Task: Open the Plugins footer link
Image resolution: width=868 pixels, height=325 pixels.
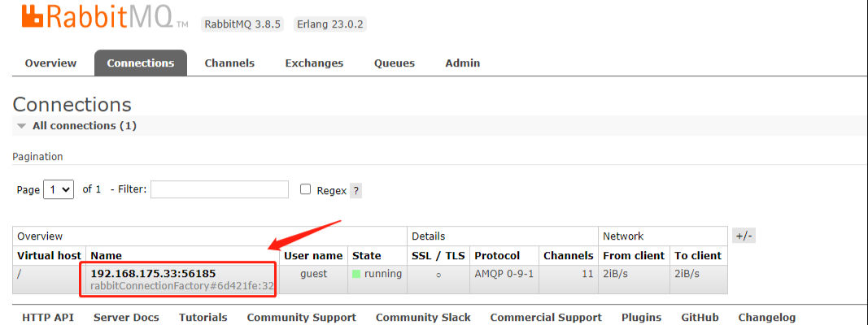Action: (x=641, y=317)
